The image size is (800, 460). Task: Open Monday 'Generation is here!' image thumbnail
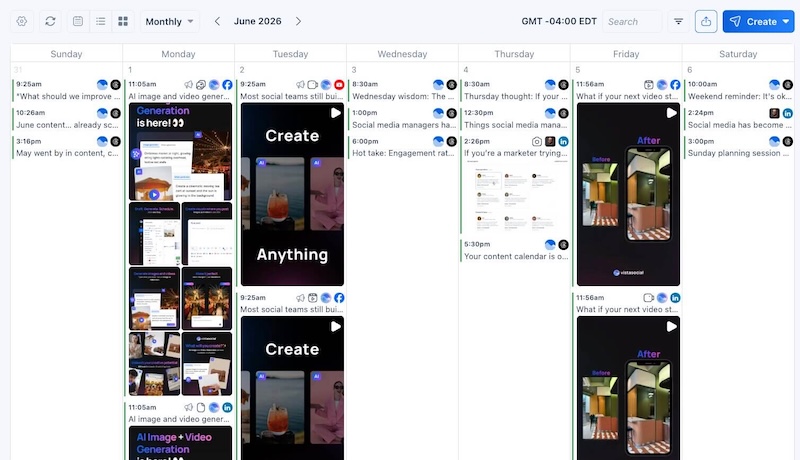click(181, 151)
